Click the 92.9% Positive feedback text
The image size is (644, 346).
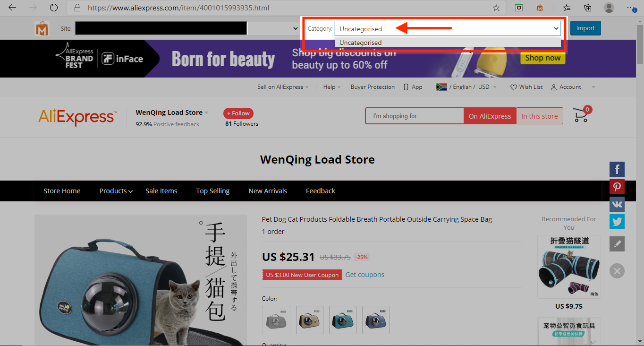click(x=167, y=124)
